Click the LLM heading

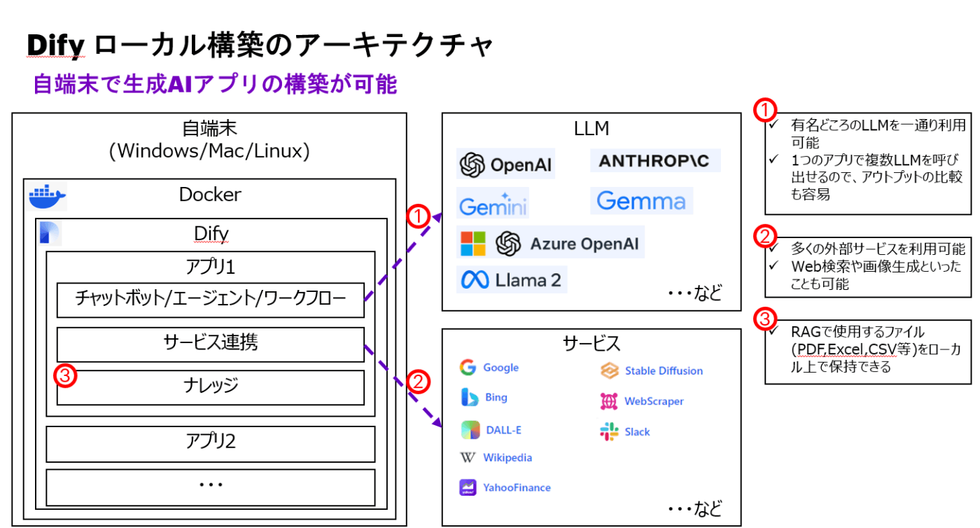pos(590,129)
